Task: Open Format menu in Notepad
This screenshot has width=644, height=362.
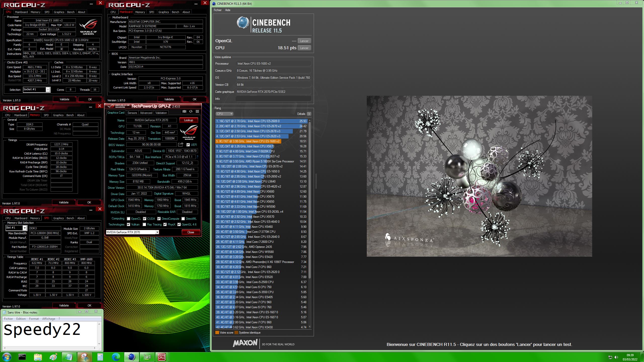Action: pyautogui.click(x=34, y=319)
